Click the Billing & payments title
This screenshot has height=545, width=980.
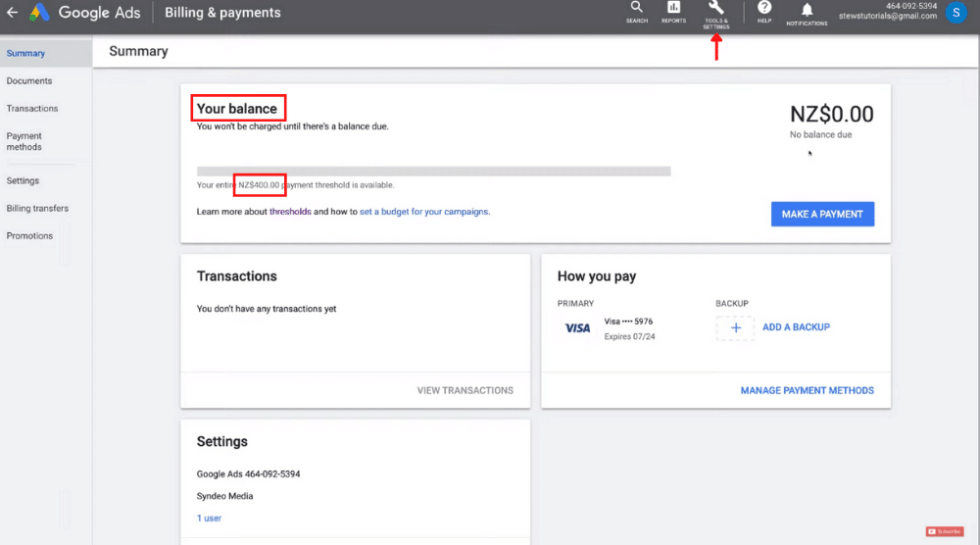click(222, 13)
